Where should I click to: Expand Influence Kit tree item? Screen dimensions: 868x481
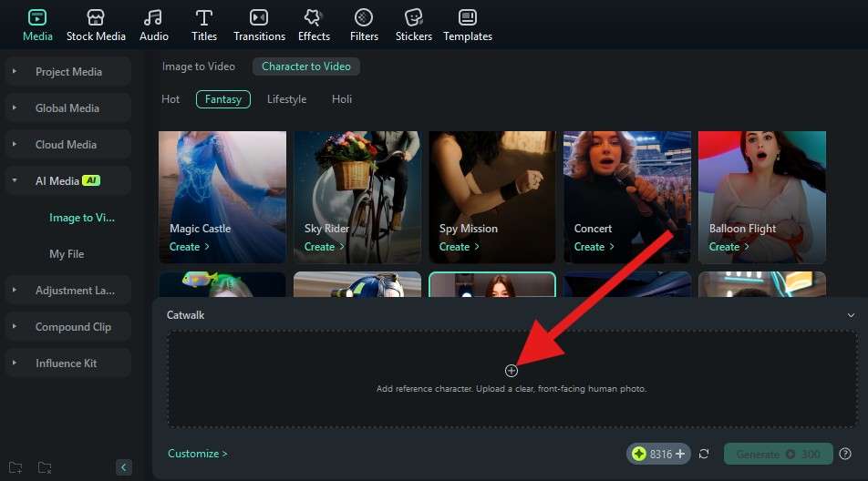coord(15,363)
